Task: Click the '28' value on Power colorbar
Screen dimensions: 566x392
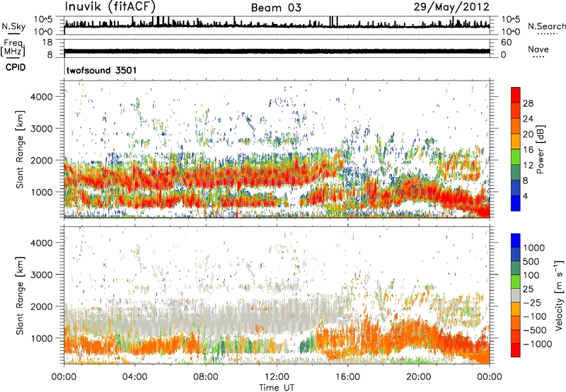Action: coord(528,103)
